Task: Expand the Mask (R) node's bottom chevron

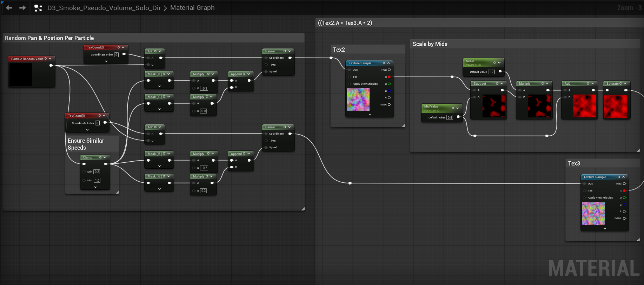Action: pos(159,86)
